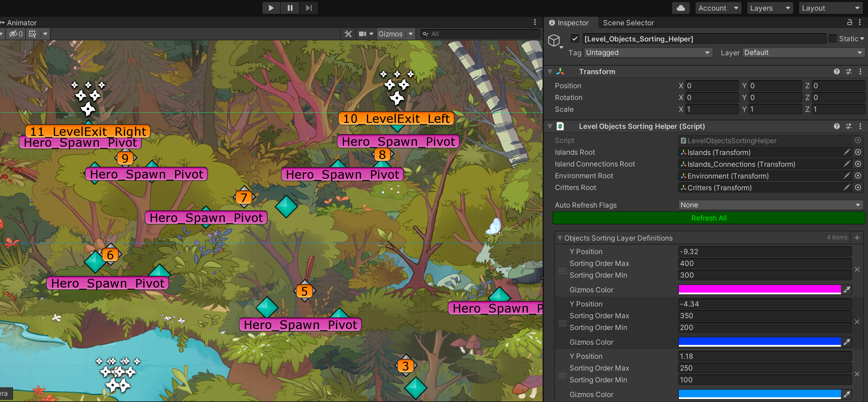This screenshot has width=868, height=402.
Task: Toggle the object active checkbox
Action: (575, 39)
